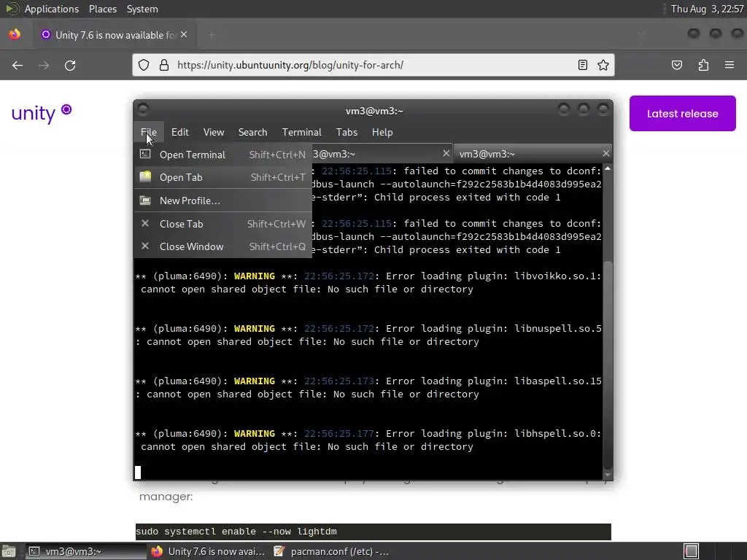
Task: Open the Firefox extensions puzzle icon
Action: click(x=703, y=65)
